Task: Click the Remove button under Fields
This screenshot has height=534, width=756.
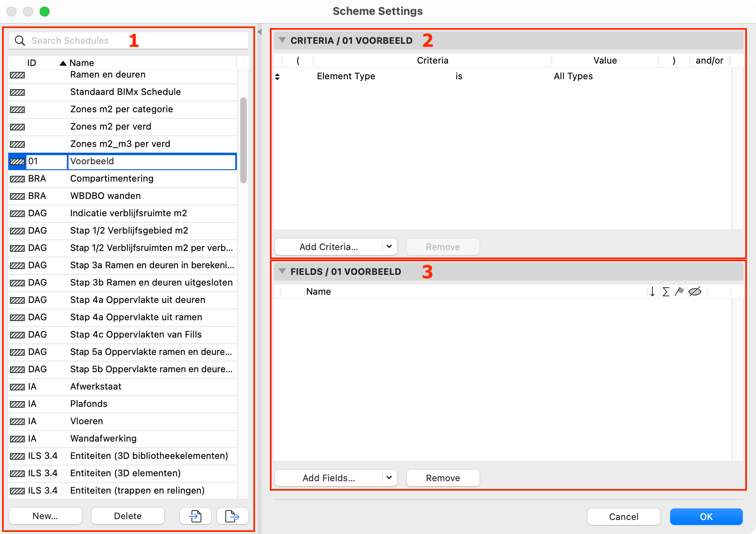Action: point(443,478)
